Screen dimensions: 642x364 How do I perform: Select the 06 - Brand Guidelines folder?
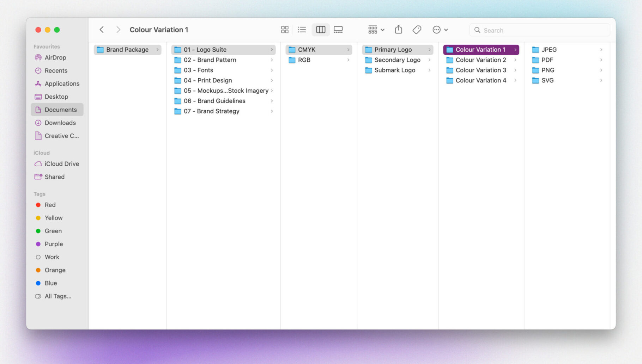click(224, 101)
